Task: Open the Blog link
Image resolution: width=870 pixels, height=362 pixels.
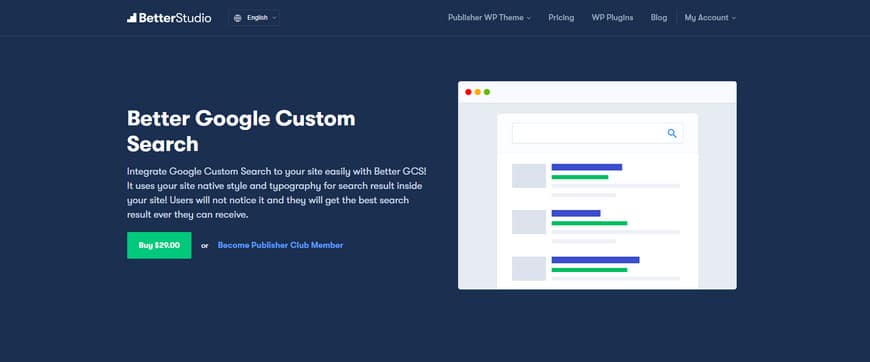Action: point(659,18)
